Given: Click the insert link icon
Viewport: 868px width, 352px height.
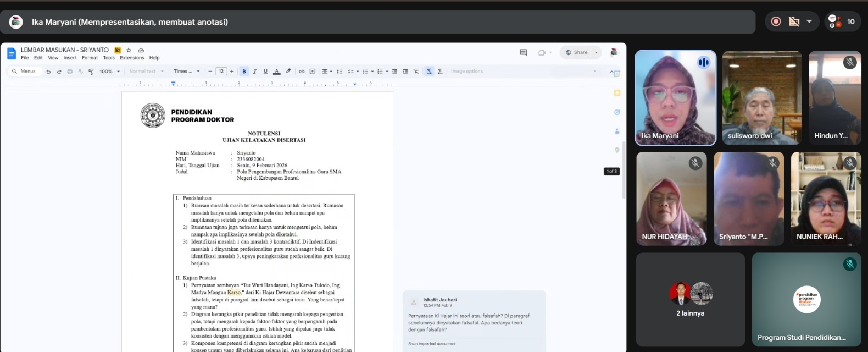Looking at the screenshot, I should pyautogui.click(x=301, y=71).
